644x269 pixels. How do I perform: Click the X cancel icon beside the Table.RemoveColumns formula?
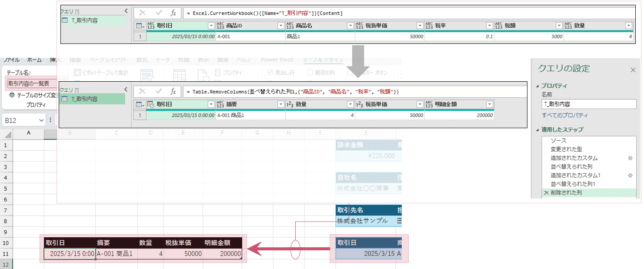point(143,92)
